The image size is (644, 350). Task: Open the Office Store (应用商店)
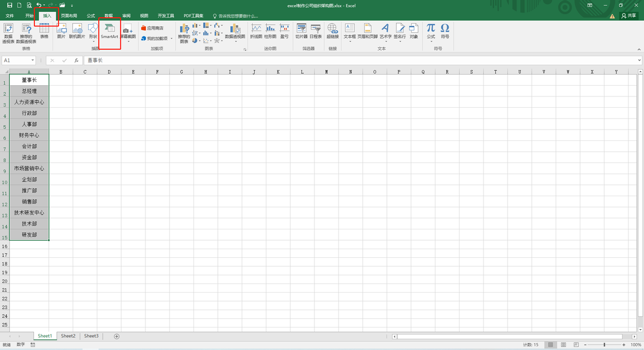[152, 27]
